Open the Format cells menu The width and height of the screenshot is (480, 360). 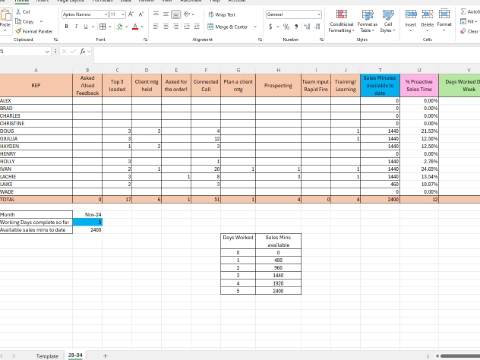tap(444, 20)
